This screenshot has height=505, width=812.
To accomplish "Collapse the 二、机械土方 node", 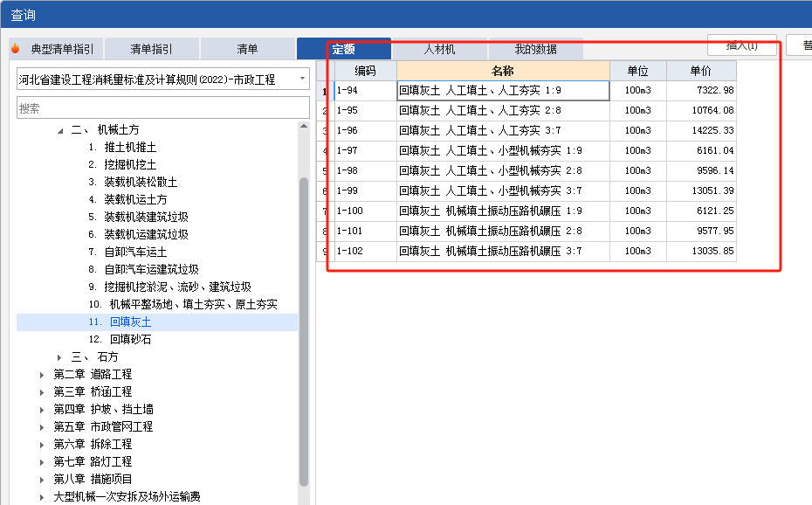I will point(60,131).
